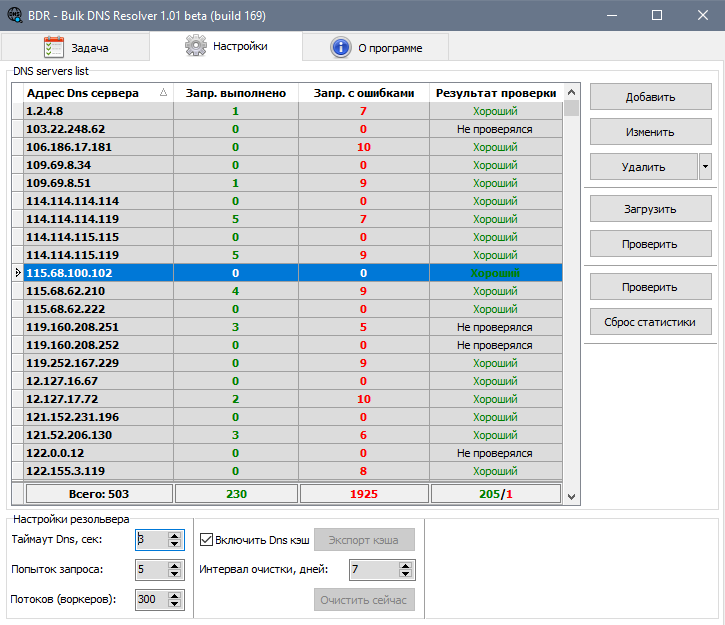Click the DNS list scrollbar thumb
The height and width of the screenshot is (625, 725).
pyautogui.click(x=571, y=109)
